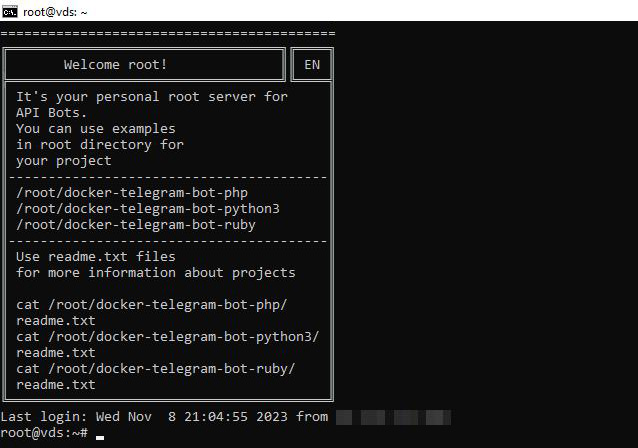The width and height of the screenshot is (638, 448).
Task: Click readme.txt below the python3 cat command
Action: click(56, 353)
